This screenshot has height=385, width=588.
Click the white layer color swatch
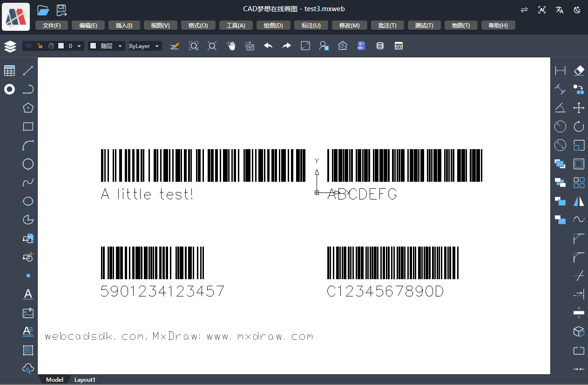tap(61, 46)
